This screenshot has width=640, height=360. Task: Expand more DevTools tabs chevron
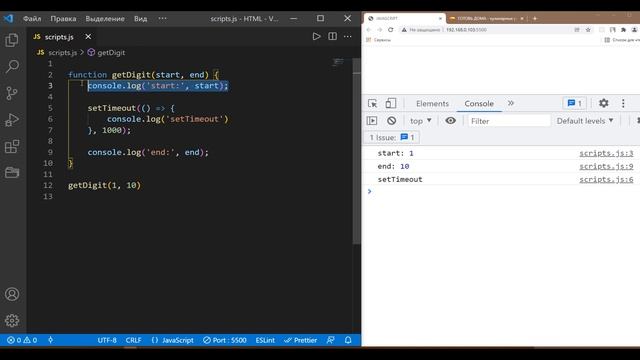click(511, 104)
